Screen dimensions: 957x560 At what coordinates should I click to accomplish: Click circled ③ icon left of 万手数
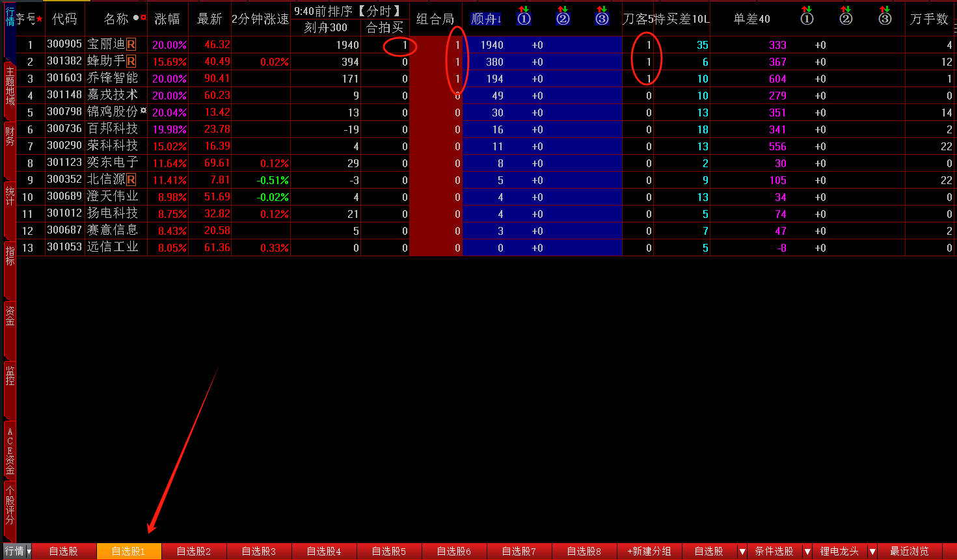[885, 18]
